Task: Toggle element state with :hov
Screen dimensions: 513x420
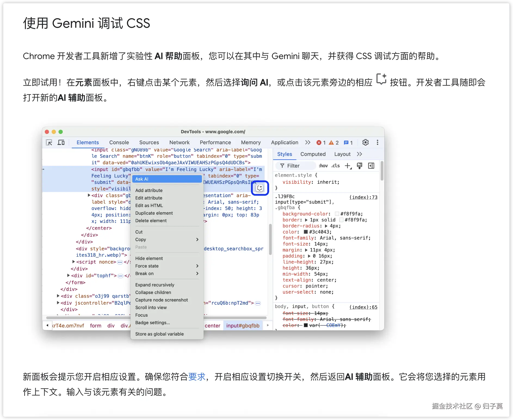Action: pyautogui.click(x=323, y=166)
